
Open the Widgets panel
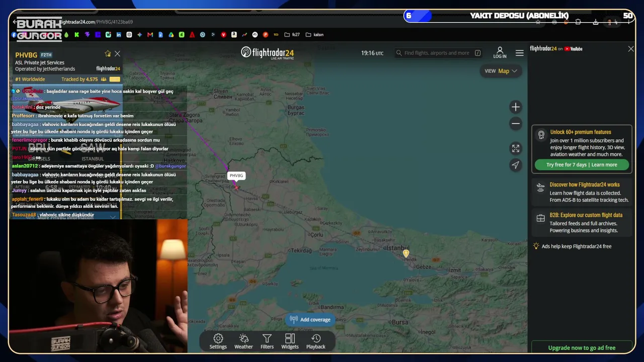[290, 341]
